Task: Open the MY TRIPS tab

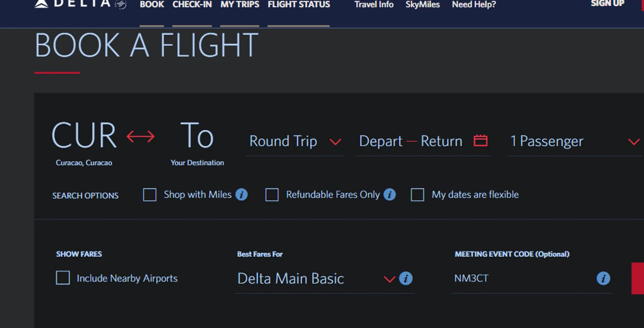Action: (x=240, y=5)
